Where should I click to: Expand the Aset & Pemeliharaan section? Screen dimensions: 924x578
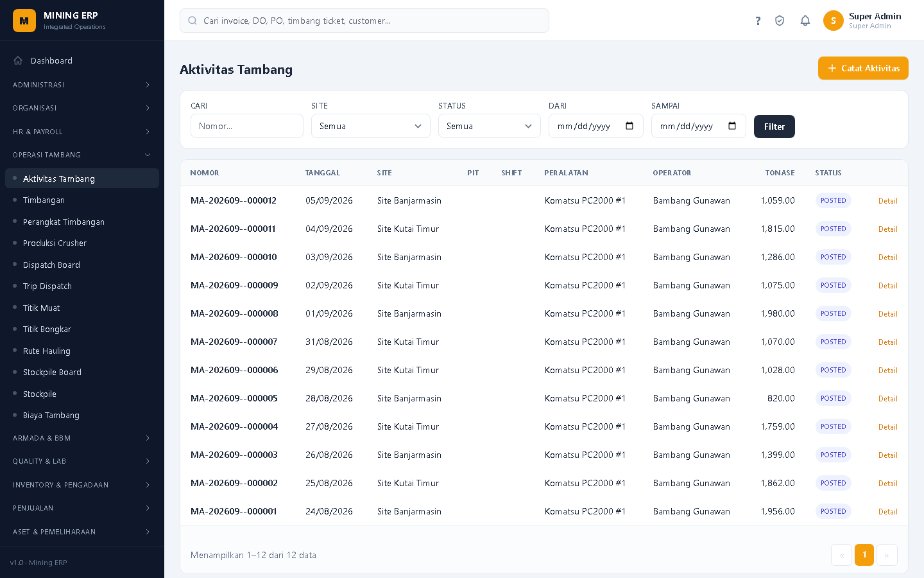point(82,532)
